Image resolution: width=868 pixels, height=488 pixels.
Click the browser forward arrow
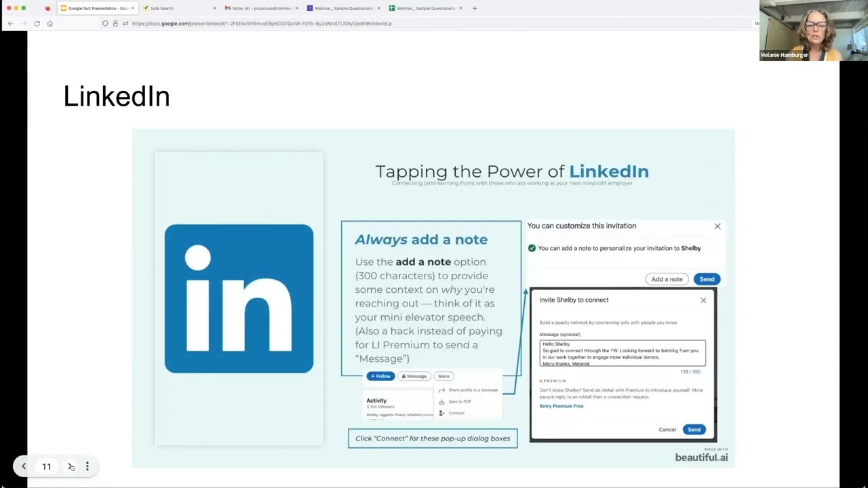24,23
